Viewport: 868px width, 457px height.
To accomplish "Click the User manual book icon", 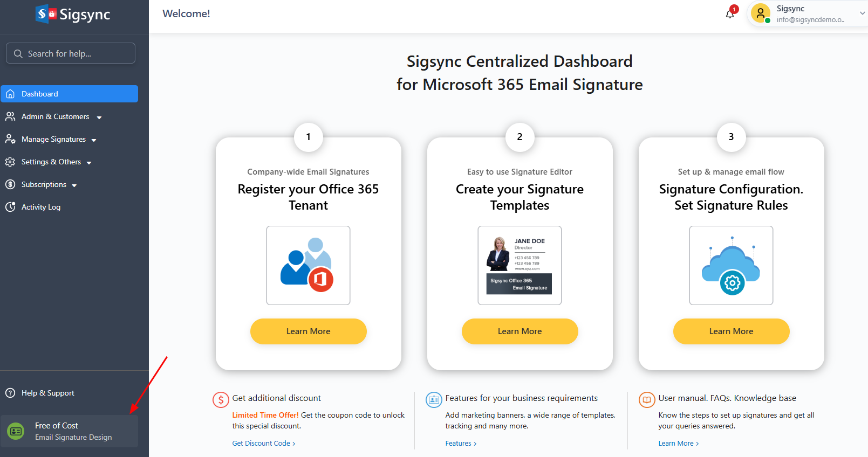I will point(647,400).
